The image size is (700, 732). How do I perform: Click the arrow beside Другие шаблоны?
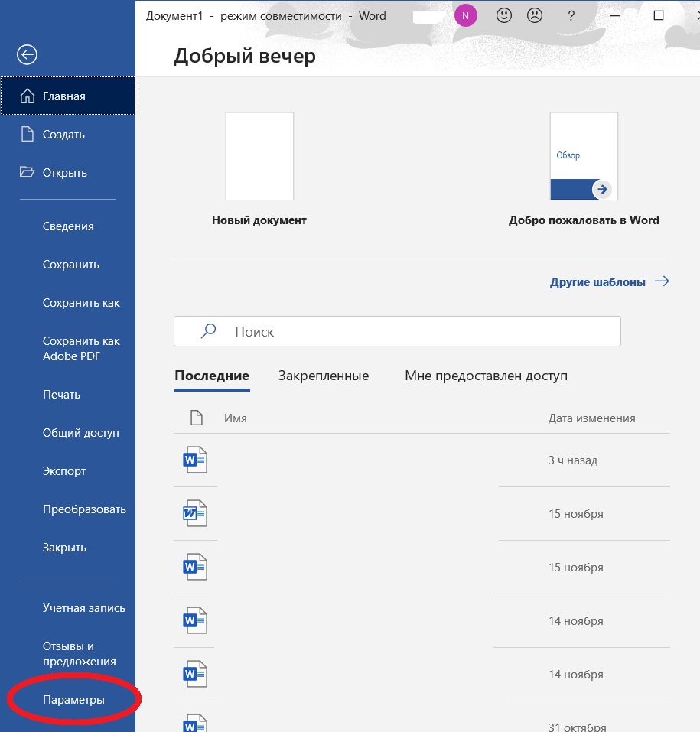click(662, 281)
